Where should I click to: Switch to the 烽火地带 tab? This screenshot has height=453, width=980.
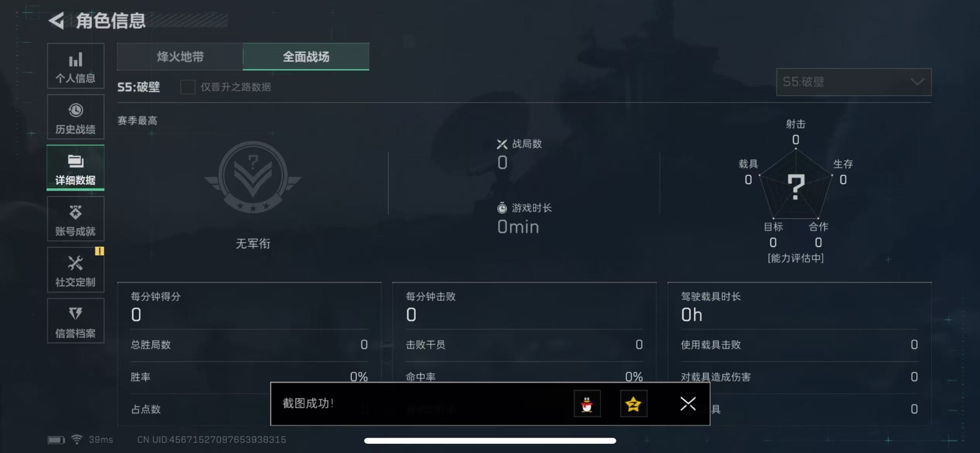click(180, 57)
